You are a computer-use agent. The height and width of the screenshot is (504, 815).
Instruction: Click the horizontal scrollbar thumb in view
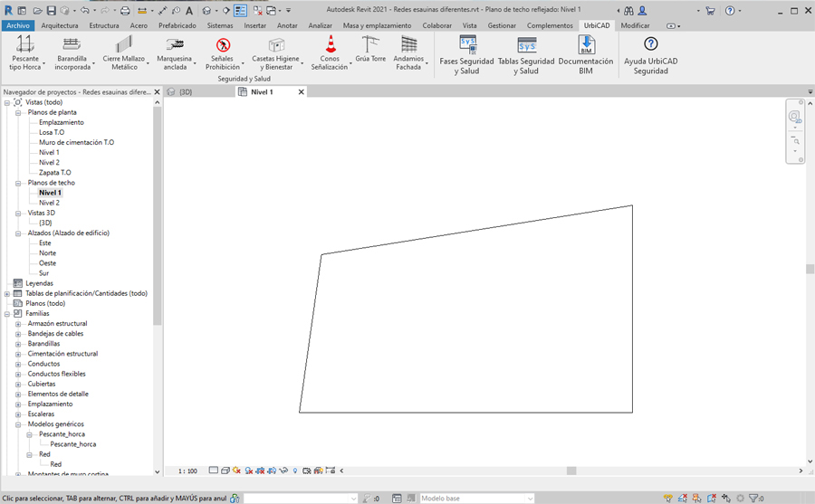571,471
